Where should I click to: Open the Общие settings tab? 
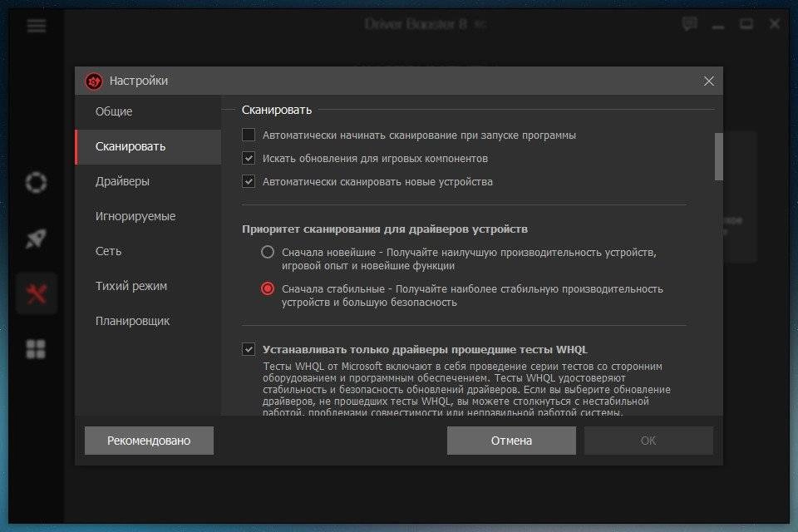(x=148, y=111)
